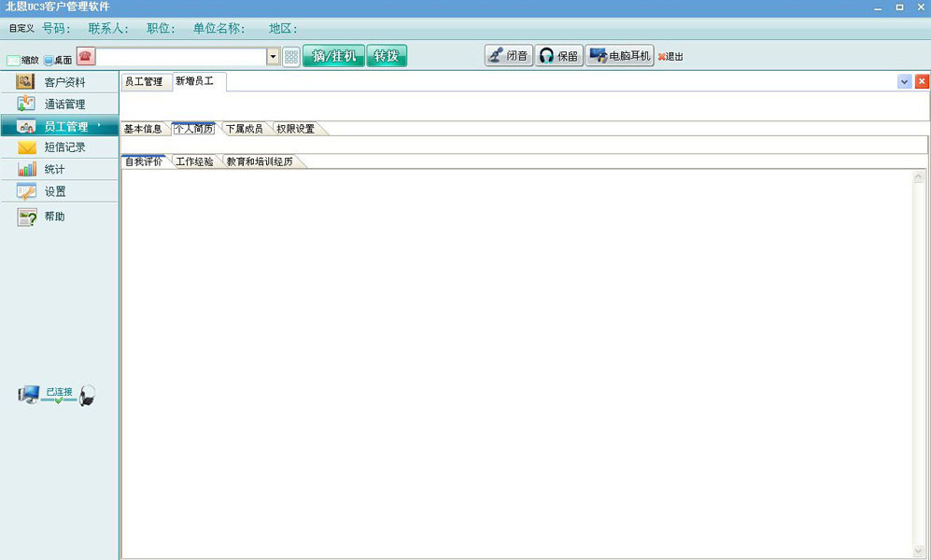Expand the 员工管理 submenu arrow
This screenshot has width=931, height=560.
click(x=99, y=124)
